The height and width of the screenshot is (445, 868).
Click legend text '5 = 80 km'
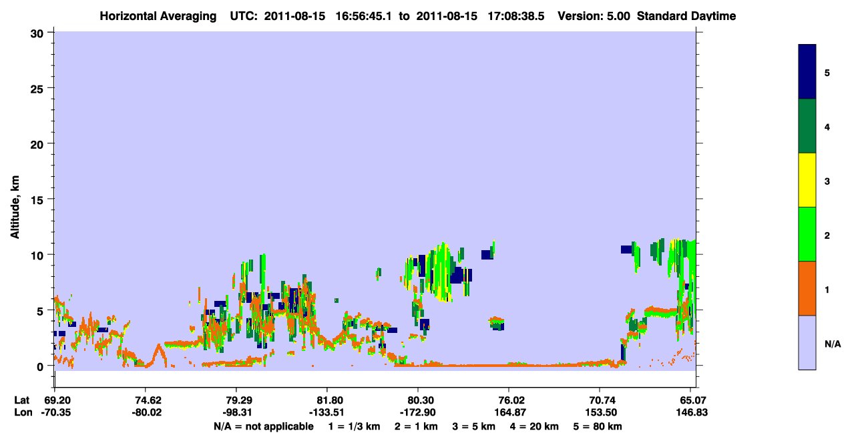point(598,426)
